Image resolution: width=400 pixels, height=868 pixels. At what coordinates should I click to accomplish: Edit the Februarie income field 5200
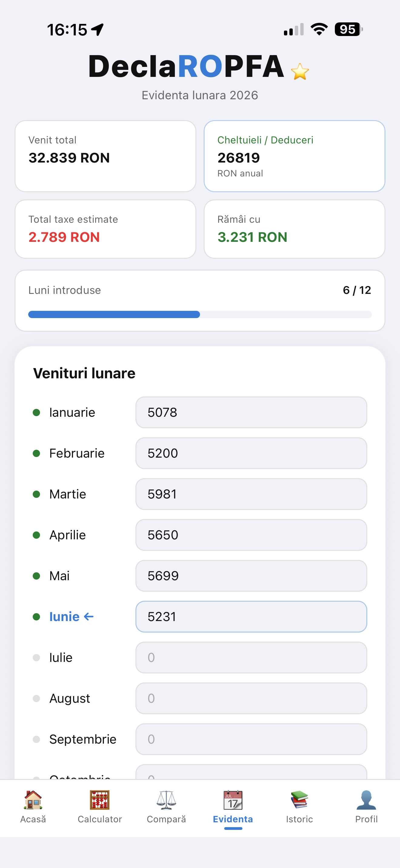[251, 453]
